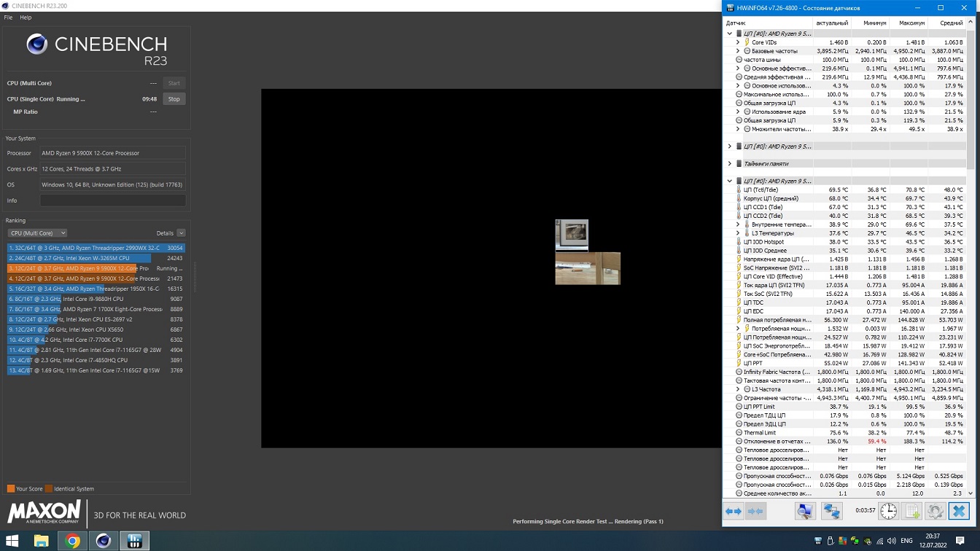The image size is (980, 551).
Task: Click the multicolored tray icon beside the USB icon
Action: click(x=842, y=541)
